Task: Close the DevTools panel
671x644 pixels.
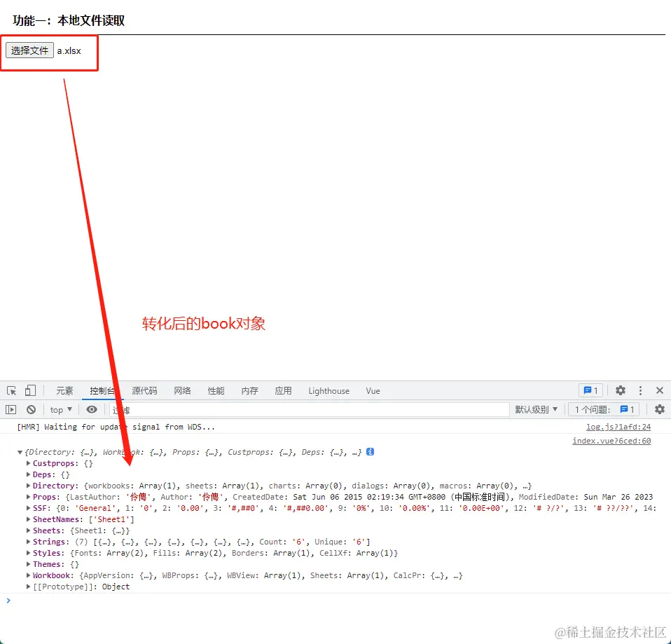Action: [x=660, y=390]
